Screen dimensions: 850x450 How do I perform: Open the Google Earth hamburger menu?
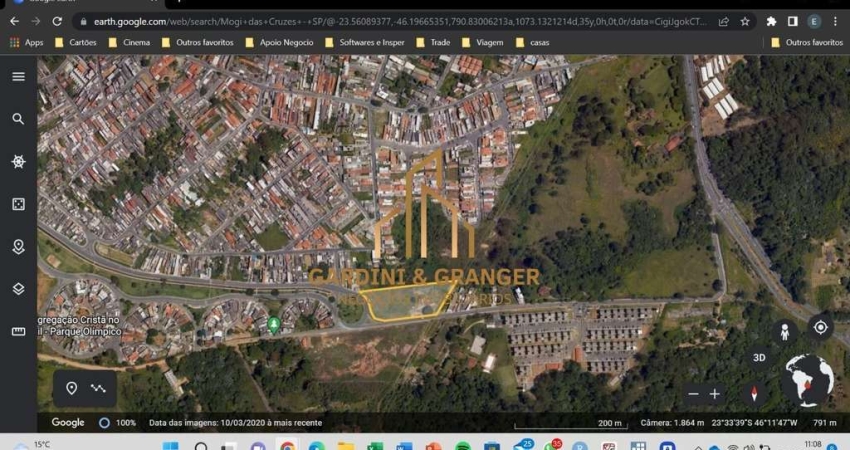(x=18, y=76)
